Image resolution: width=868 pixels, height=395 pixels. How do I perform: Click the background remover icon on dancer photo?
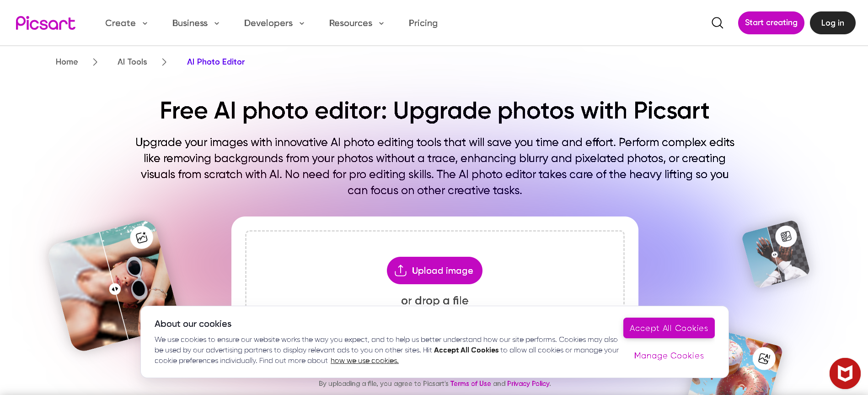click(786, 236)
